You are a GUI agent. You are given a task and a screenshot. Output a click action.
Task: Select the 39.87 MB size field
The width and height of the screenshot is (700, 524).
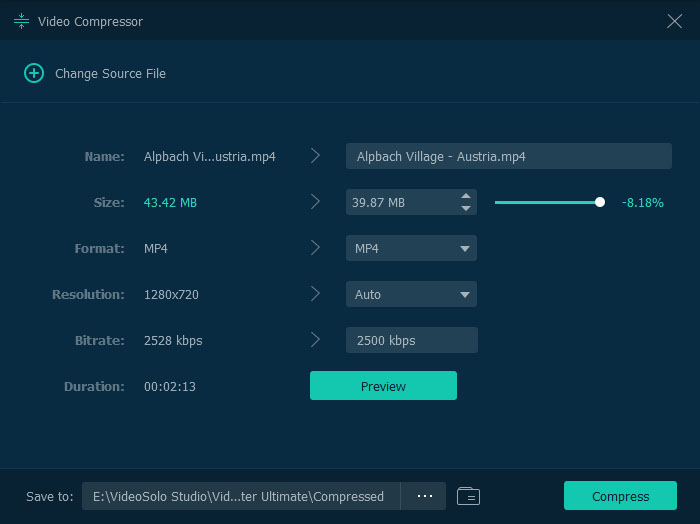click(399, 202)
